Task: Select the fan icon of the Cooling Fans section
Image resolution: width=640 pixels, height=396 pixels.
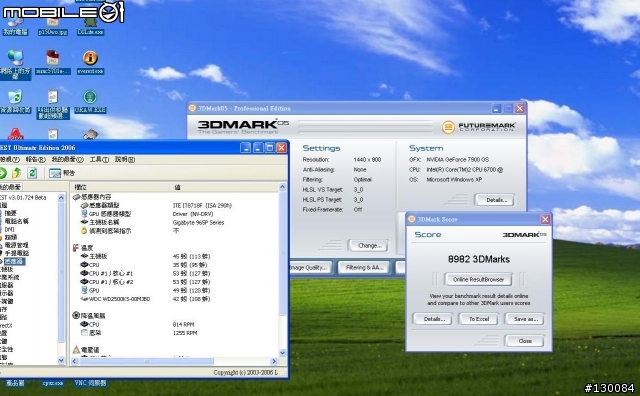Action: coord(76,316)
